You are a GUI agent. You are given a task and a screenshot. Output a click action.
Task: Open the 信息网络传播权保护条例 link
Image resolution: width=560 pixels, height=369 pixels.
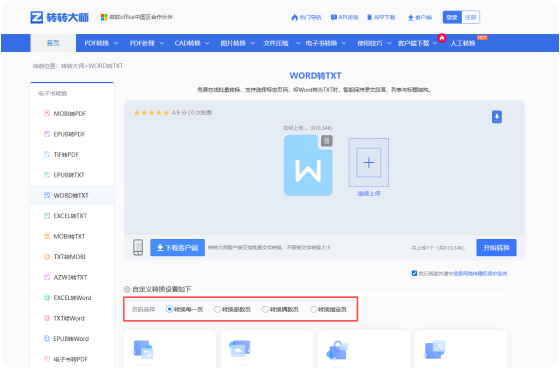tap(480, 274)
